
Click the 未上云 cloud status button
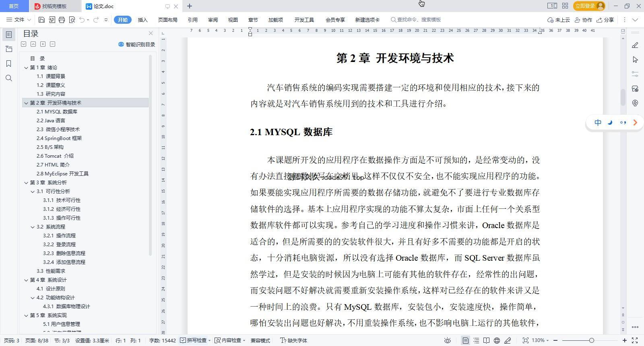pyautogui.click(x=559, y=20)
